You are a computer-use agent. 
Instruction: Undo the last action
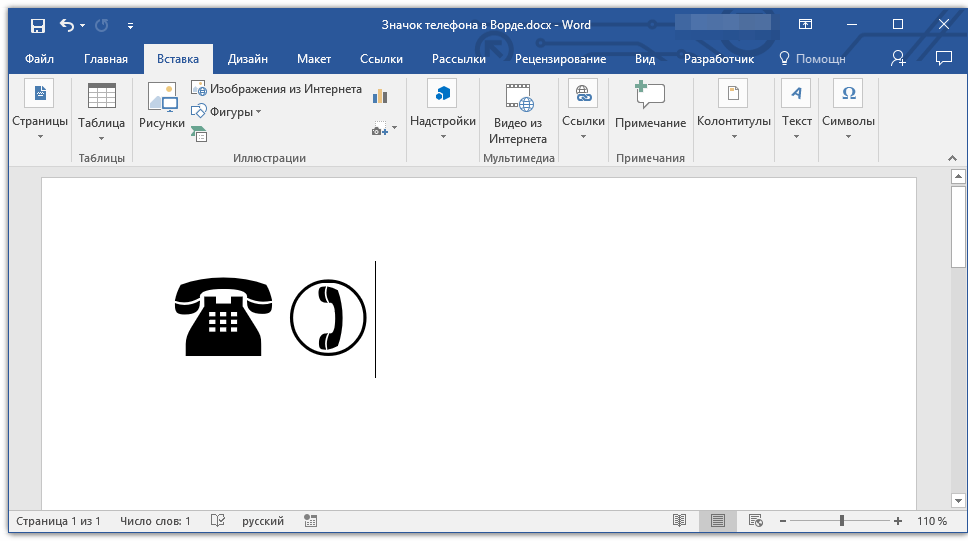click(x=67, y=25)
